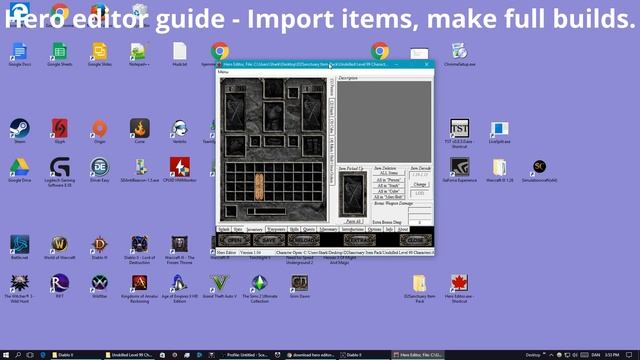Screen dimensions: 640x360
Task: Switch to the About tab
Action: (403, 229)
